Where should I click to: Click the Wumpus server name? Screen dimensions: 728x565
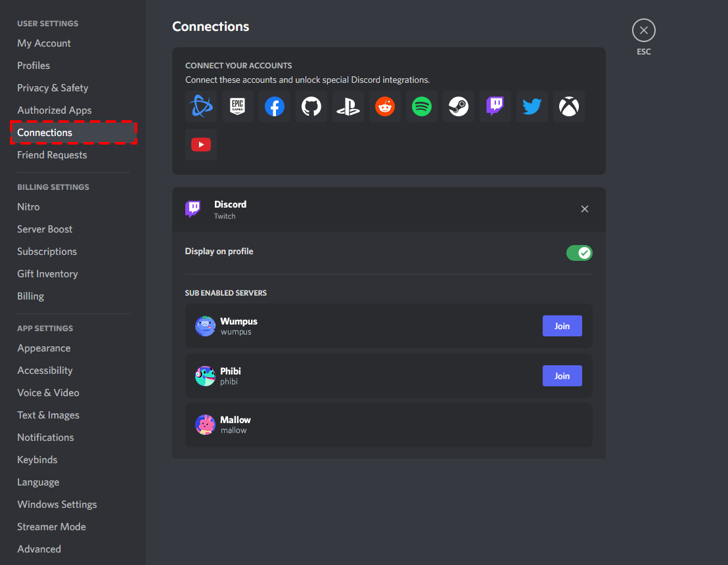[x=239, y=321]
